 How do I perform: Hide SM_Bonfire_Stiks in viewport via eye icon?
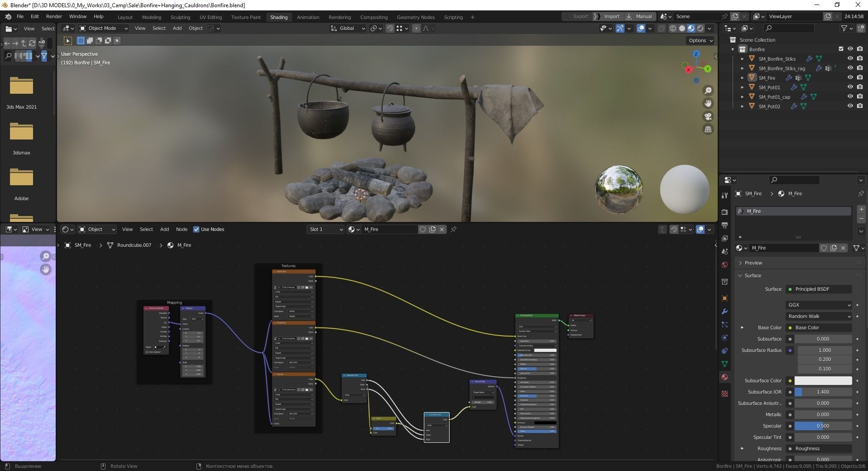pos(850,58)
